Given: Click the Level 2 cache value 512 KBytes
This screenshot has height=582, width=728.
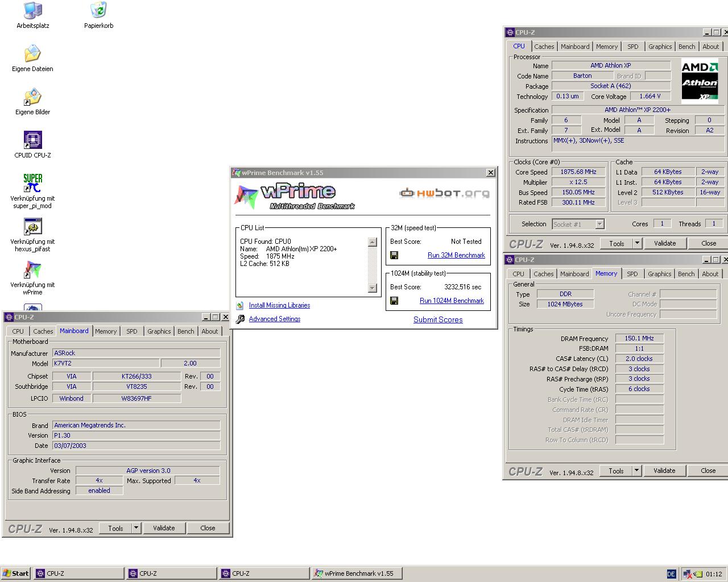Looking at the screenshot, I should pos(668,192).
